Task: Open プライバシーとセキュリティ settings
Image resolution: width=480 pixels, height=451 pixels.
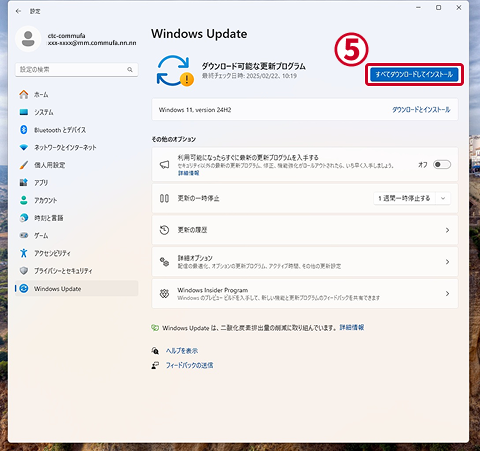Action: [76, 271]
